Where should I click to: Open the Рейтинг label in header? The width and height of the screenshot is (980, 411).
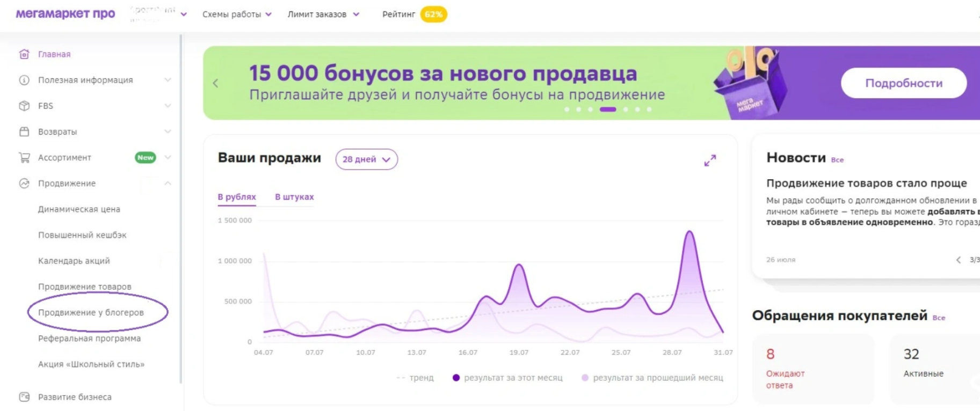point(398,14)
